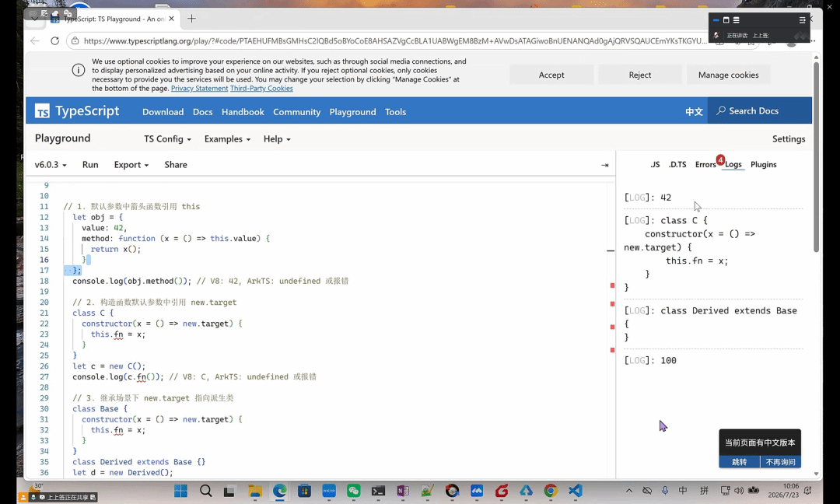The image size is (840, 504).
Task: Open Task View on the taskbar
Action: point(229,491)
